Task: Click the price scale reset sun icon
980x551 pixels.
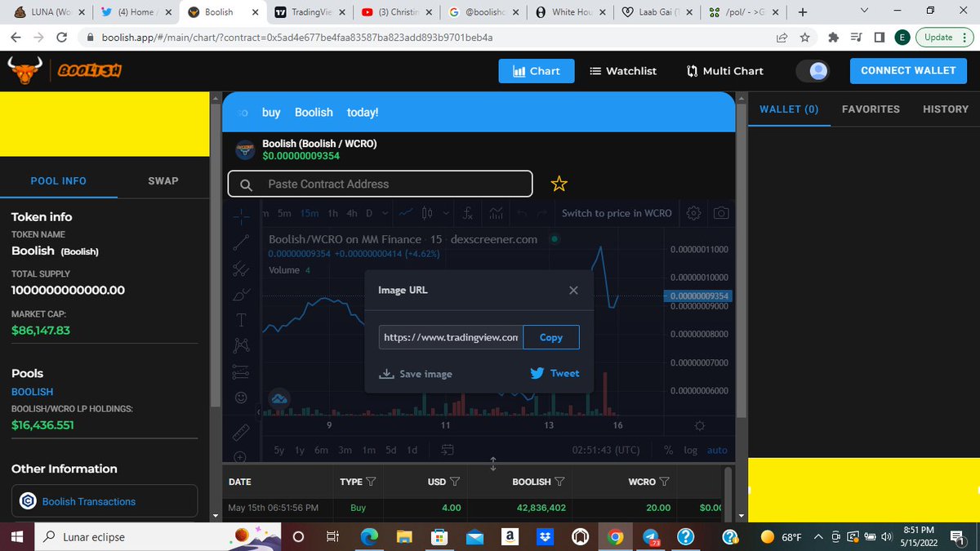Action: click(699, 425)
